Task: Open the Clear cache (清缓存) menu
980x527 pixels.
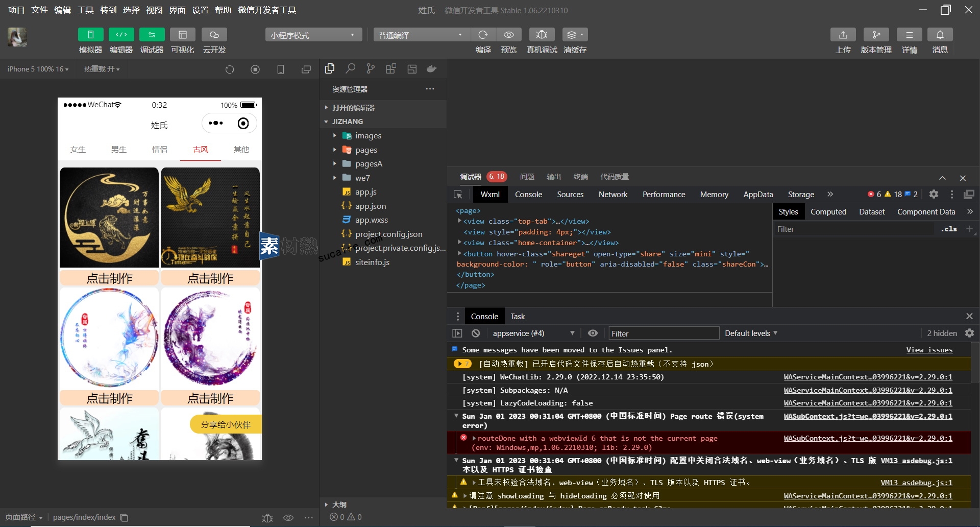Action: [575, 35]
